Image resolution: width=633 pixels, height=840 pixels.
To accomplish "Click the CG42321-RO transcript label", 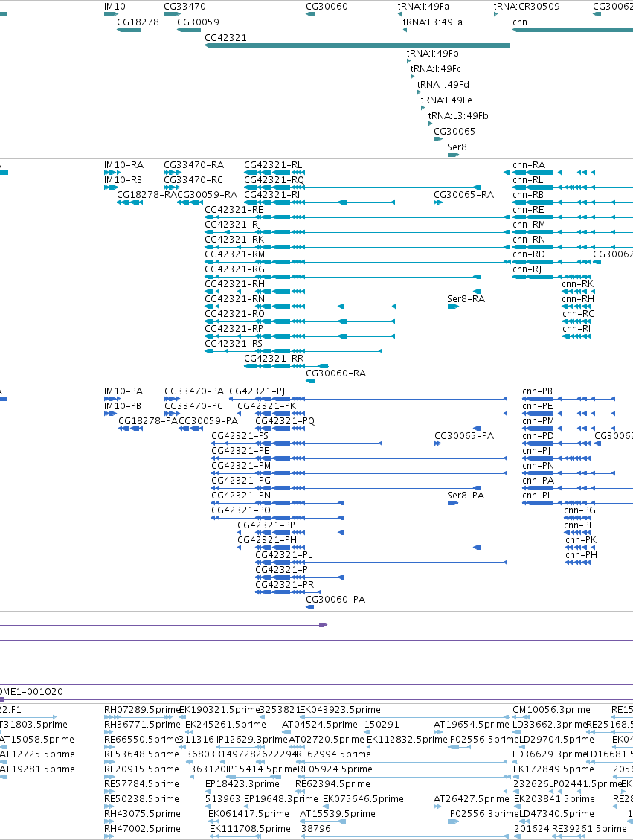I will [234, 314].
